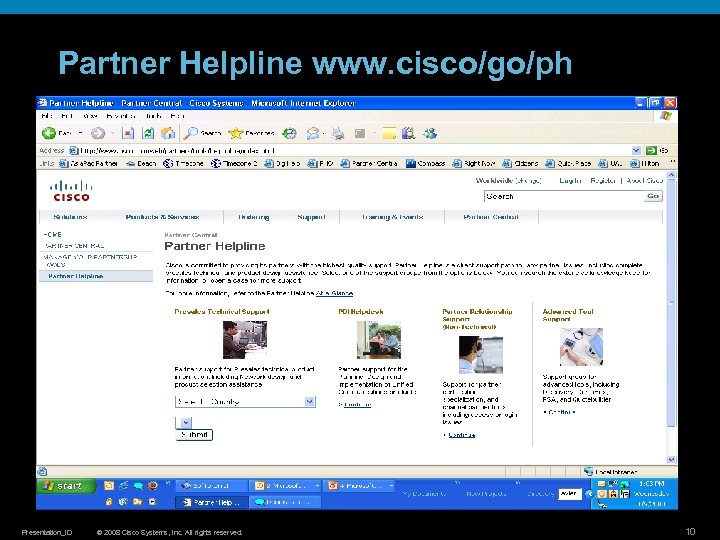
Task: Click the Research book toolbar icon
Action: (408, 133)
